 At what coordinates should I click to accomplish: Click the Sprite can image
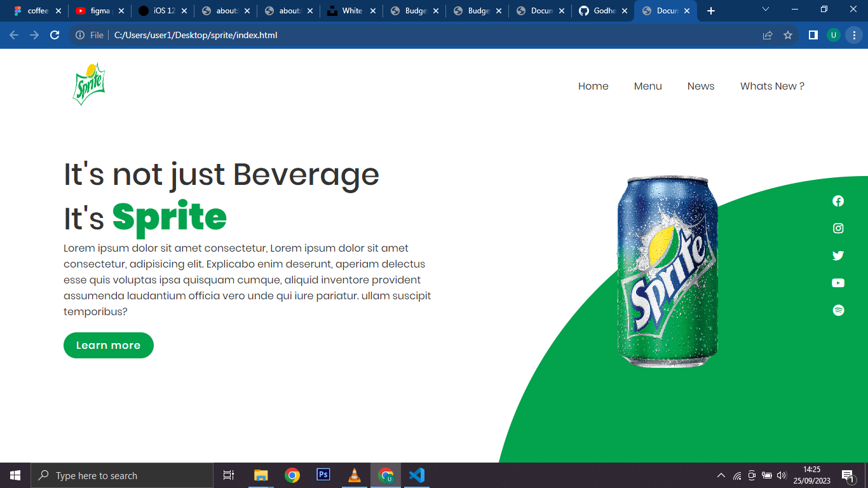point(668,272)
